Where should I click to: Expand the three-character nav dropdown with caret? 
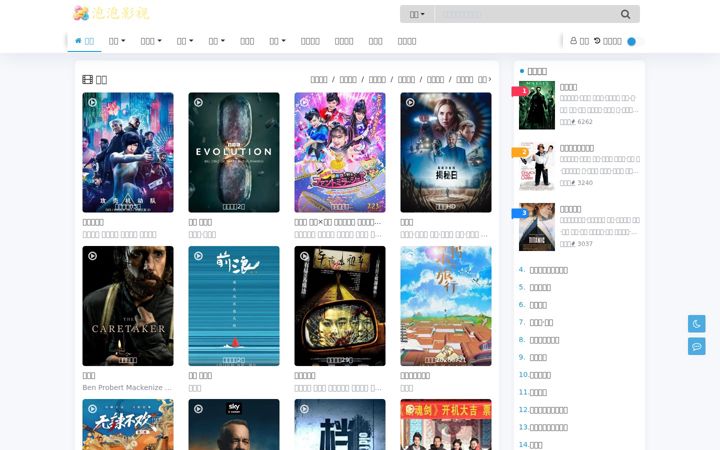(x=151, y=41)
